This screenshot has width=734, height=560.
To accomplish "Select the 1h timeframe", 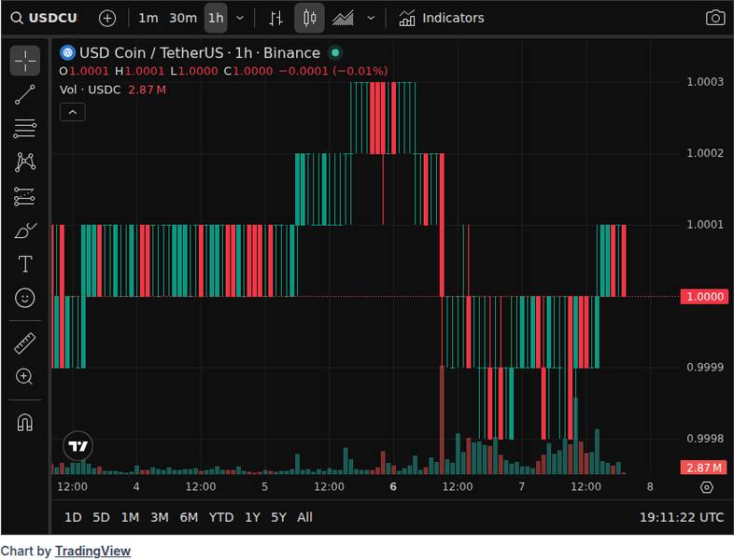I will tap(216, 19).
